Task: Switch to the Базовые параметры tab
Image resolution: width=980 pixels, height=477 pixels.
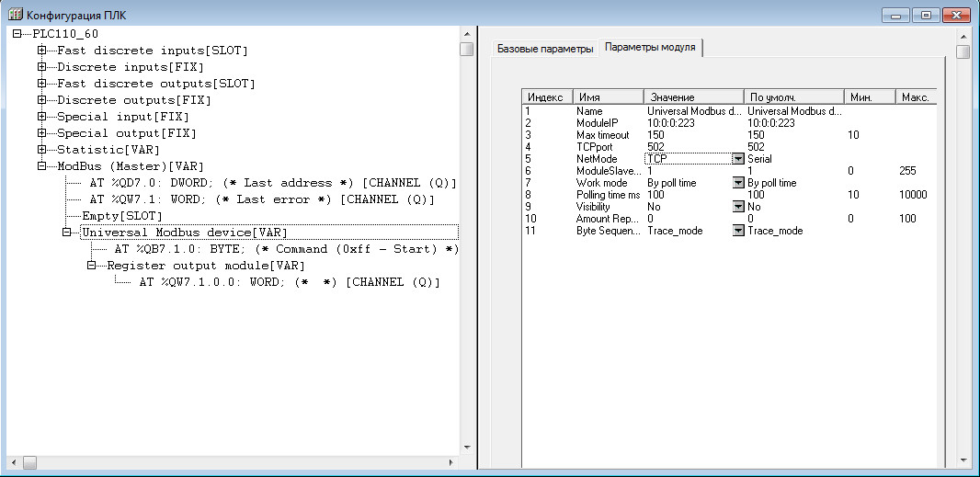Action: (545, 49)
